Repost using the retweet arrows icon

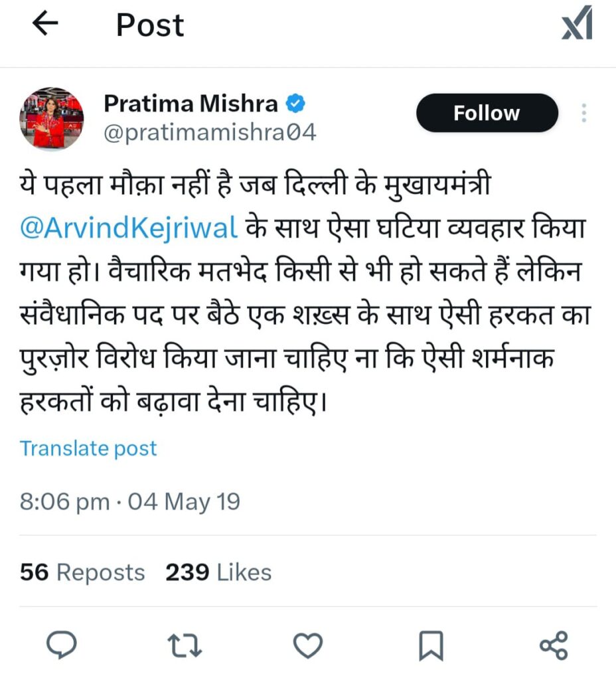tap(185, 645)
